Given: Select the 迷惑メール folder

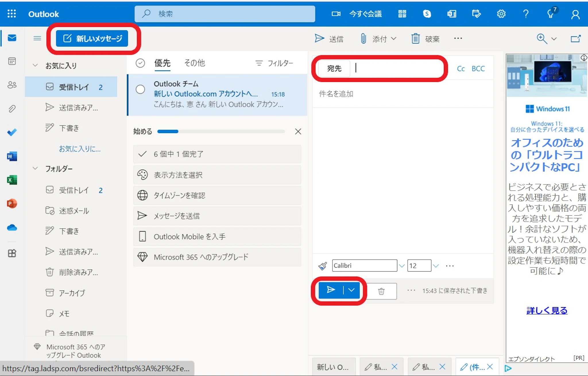Looking at the screenshot, I should coord(74,211).
